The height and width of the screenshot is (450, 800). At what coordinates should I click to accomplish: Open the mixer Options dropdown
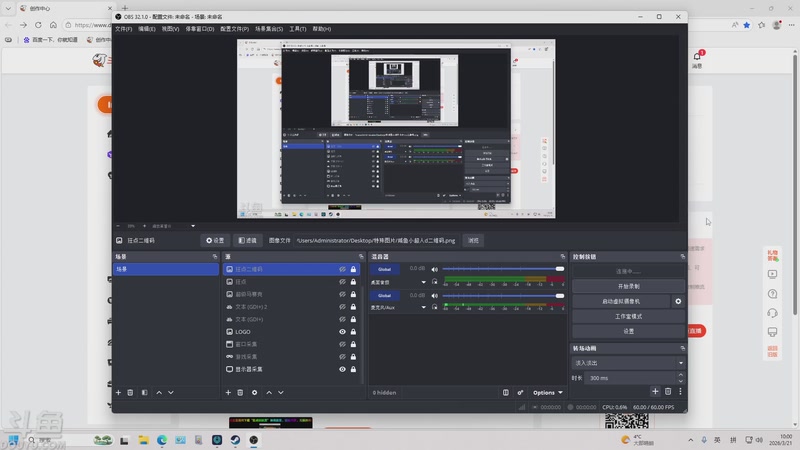point(547,392)
